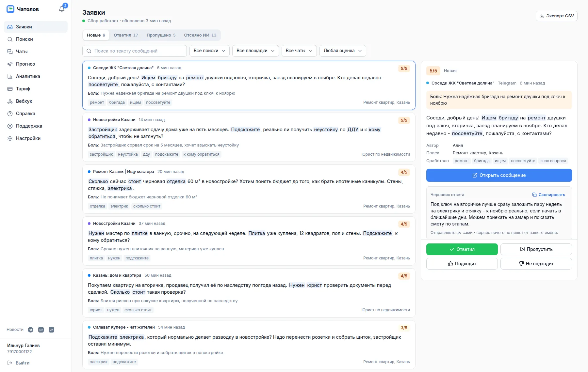Expand the Все площадки dropdown
Image resolution: width=588 pixels, height=372 pixels.
click(255, 51)
